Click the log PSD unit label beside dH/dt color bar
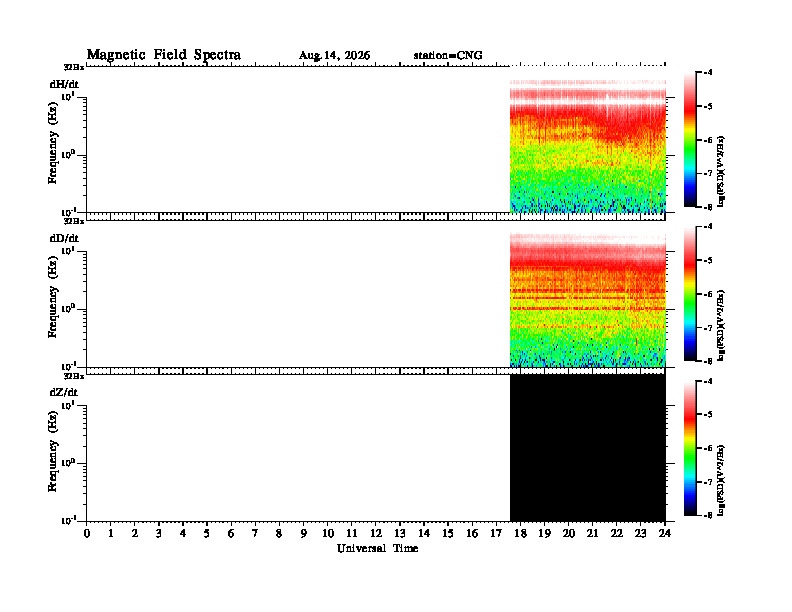Image resolution: width=792 pixels, height=612 pixels. click(721, 171)
